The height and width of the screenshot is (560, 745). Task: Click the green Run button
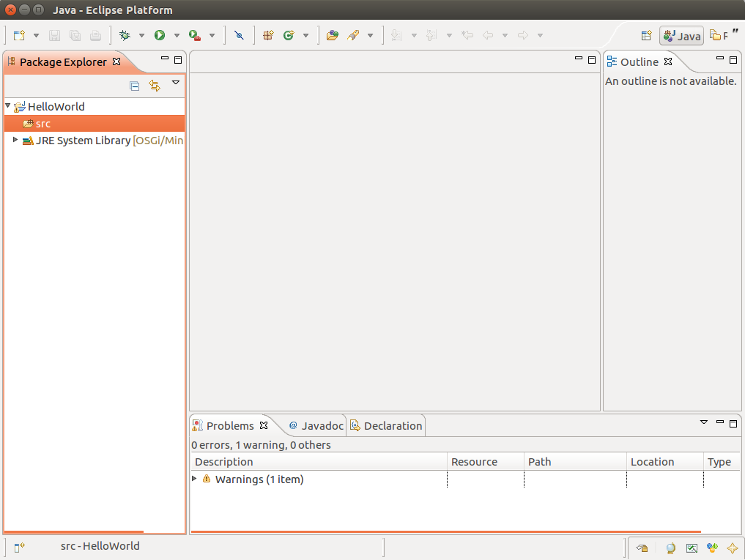[x=160, y=36]
